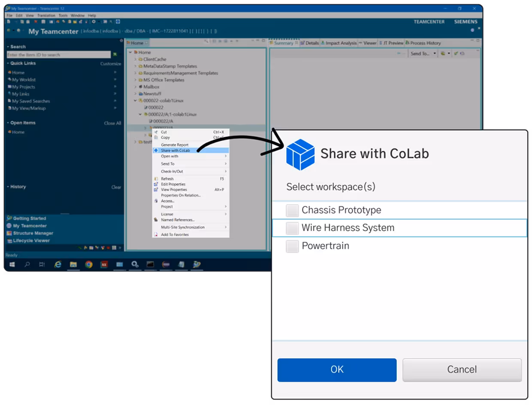Launch Google Chrome from the taskbar
This screenshot has height=411, width=532.
pos(89,265)
